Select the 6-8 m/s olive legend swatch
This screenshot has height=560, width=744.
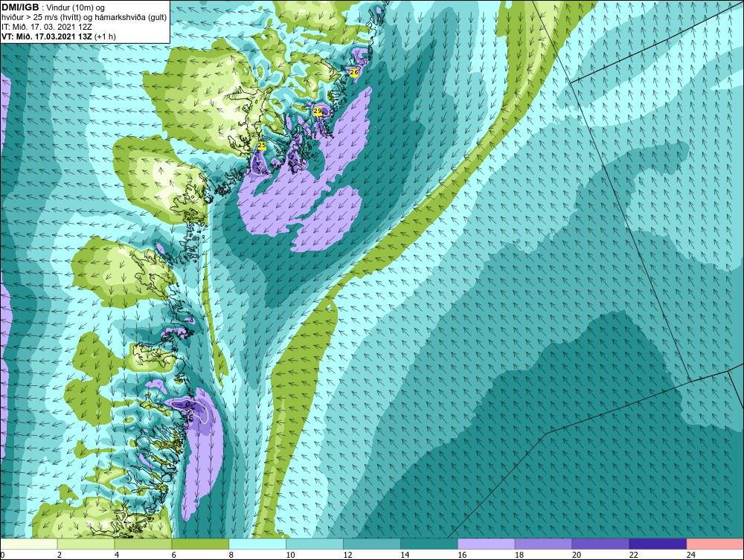click(200, 544)
